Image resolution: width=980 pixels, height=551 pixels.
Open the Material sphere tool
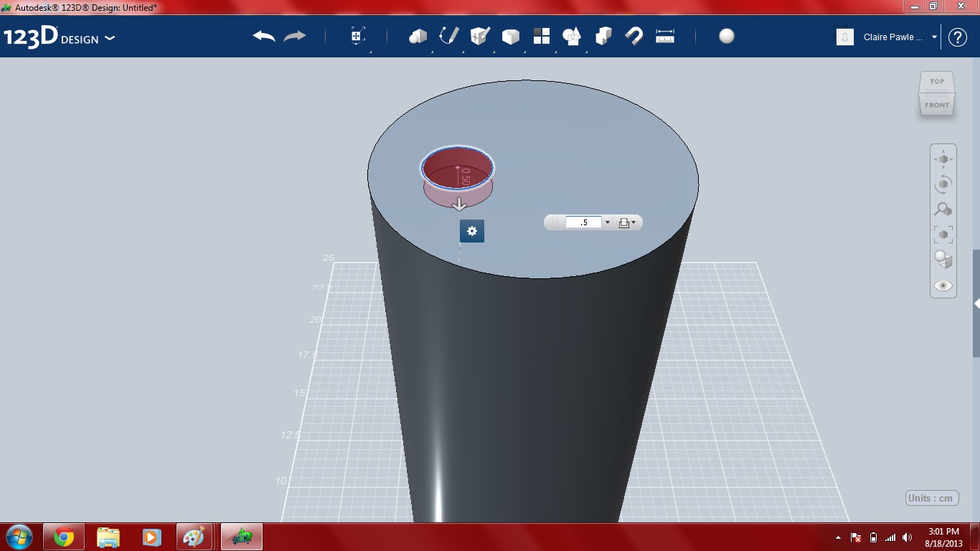point(727,37)
